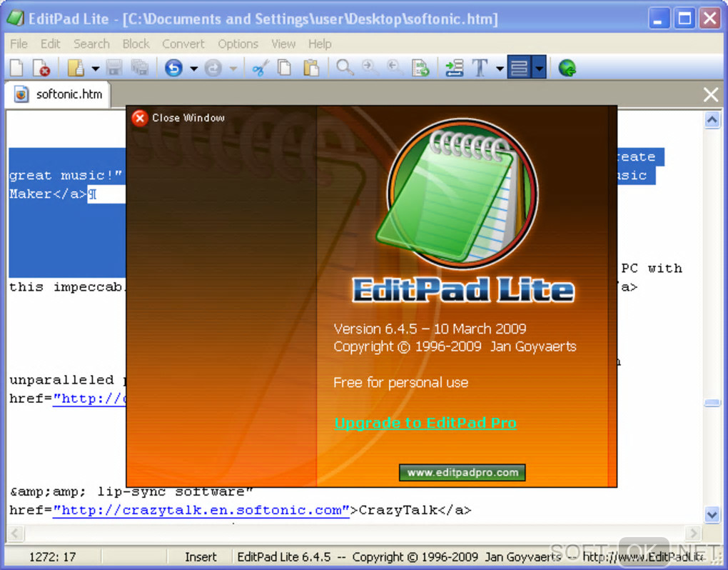This screenshot has height=570, width=728.
Task: Open the Block menu
Action: tap(136, 44)
